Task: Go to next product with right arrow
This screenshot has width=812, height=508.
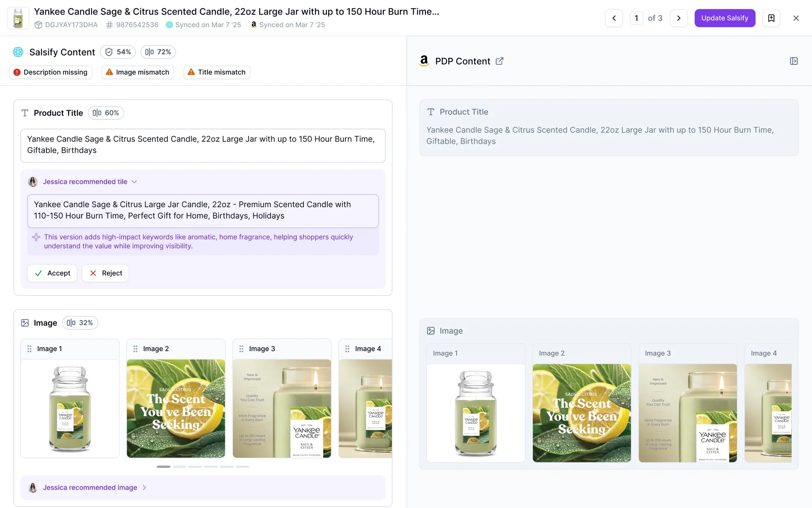Action: point(678,18)
